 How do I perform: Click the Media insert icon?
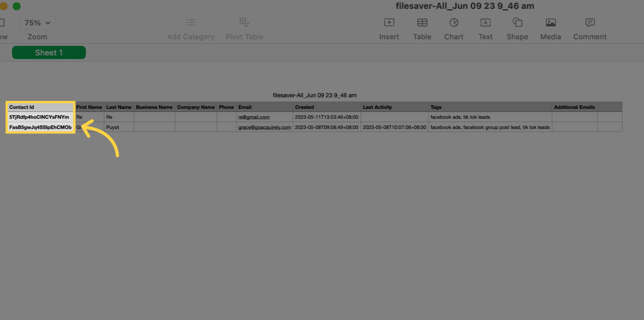pyautogui.click(x=551, y=23)
